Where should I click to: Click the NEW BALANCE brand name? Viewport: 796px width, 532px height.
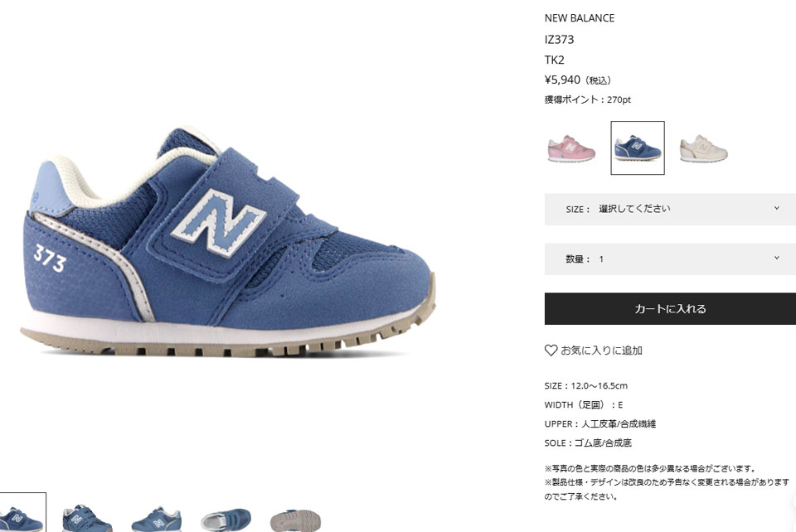point(580,18)
